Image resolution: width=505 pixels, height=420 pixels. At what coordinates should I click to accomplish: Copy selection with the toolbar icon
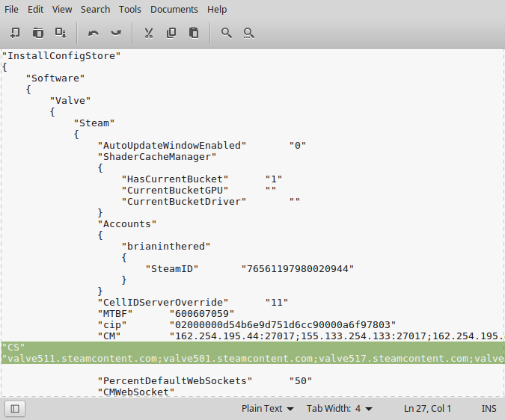(171, 33)
